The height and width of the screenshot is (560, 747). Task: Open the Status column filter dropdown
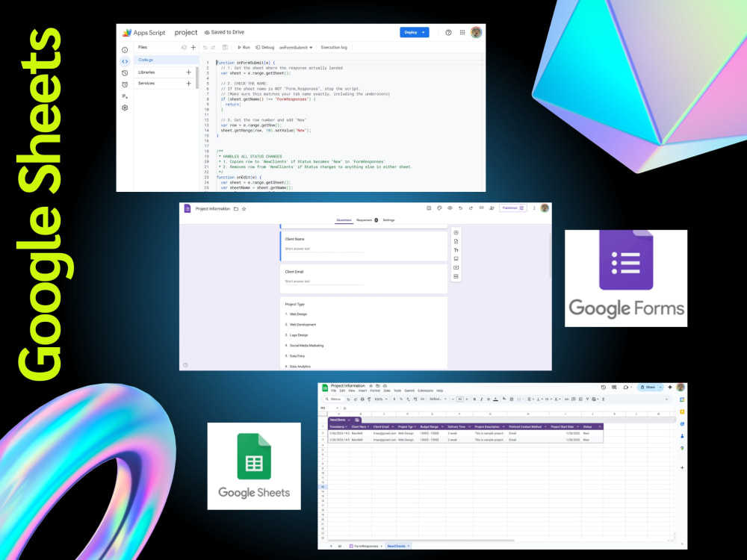pos(600,426)
